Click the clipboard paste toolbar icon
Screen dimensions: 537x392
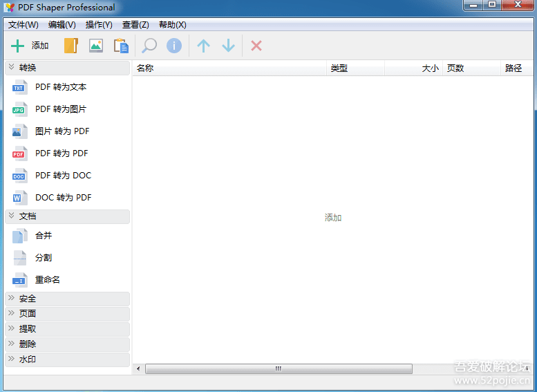click(121, 46)
